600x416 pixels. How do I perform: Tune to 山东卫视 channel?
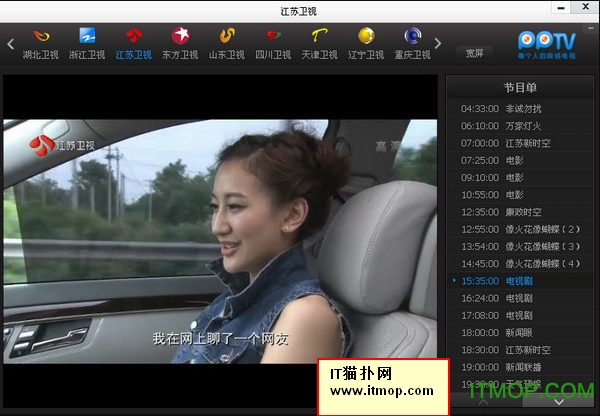227,43
